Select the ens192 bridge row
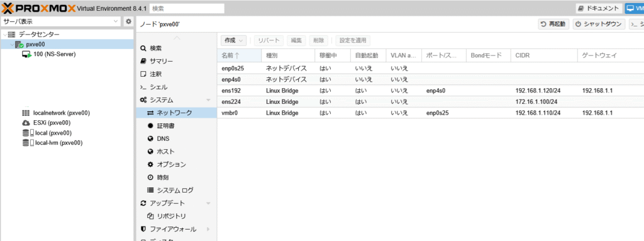The height and width of the screenshot is (241, 644). point(430,91)
